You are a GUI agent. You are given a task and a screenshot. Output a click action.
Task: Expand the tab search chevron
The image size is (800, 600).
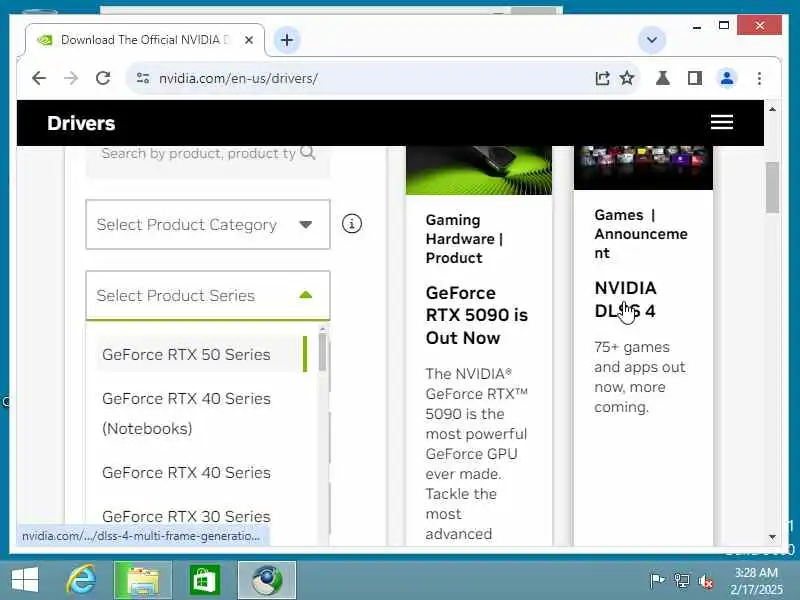tap(652, 40)
